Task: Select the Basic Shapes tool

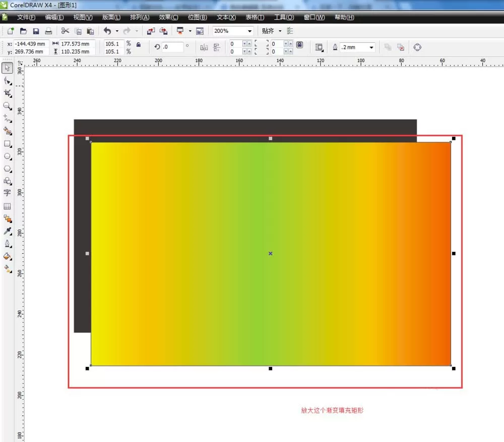Action: coord(8,181)
